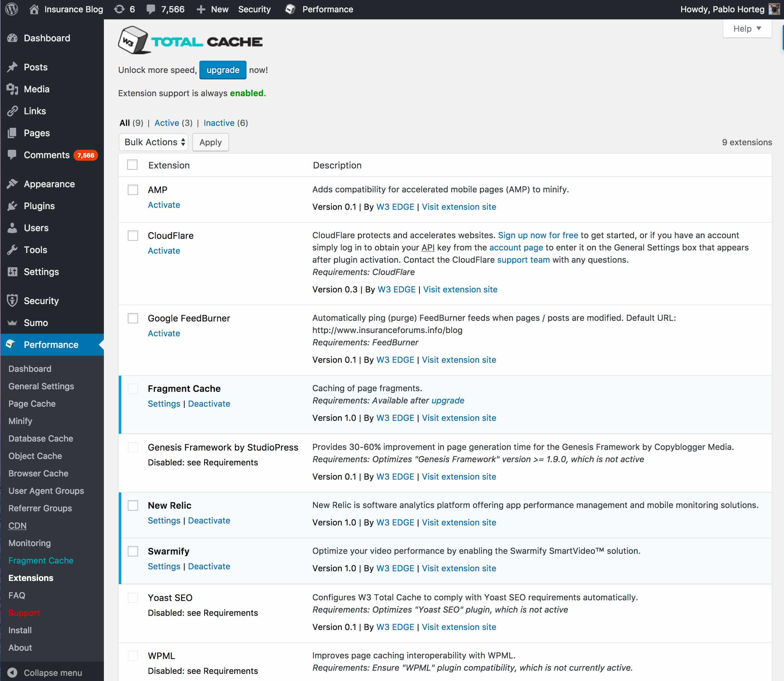Click the CloudFlare support team link
The width and height of the screenshot is (784, 681).
coord(523,260)
